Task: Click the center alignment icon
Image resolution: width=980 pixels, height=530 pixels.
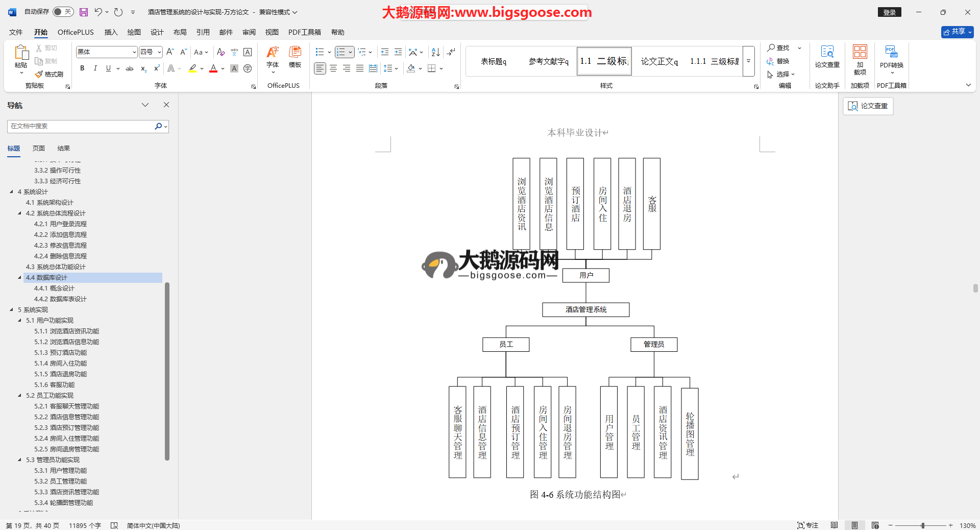Action: point(333,68)
